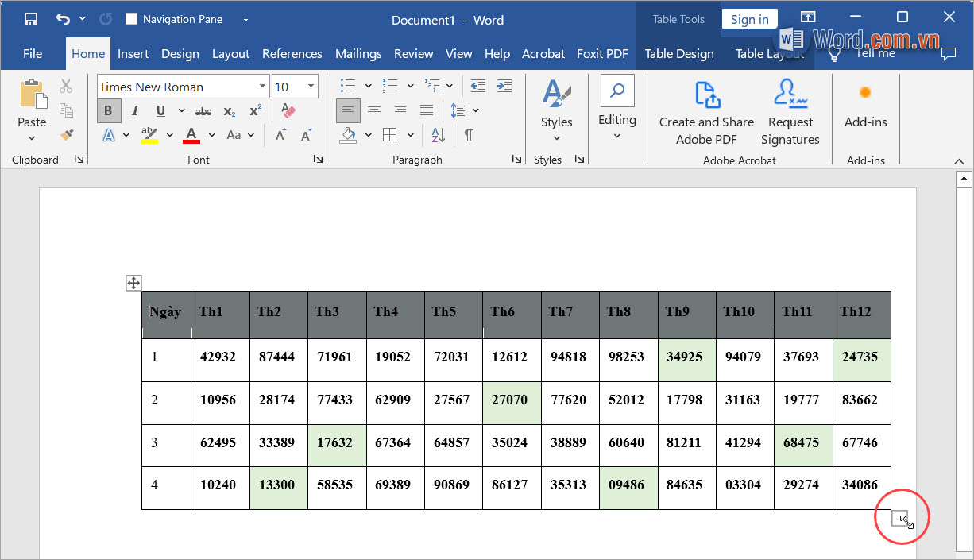This screenshot has height=560, width=974.
Task: Click the Show/Hide paragraph marks icon
Action: click(x=469, y=135)
